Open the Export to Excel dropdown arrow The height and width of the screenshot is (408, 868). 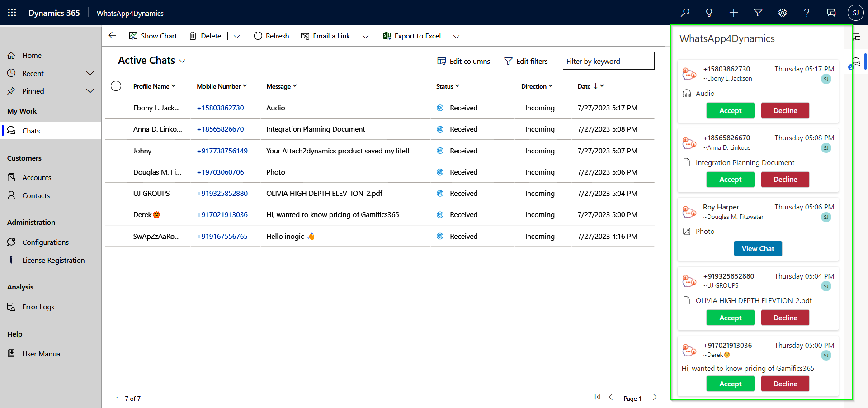[x=457, y=37]
